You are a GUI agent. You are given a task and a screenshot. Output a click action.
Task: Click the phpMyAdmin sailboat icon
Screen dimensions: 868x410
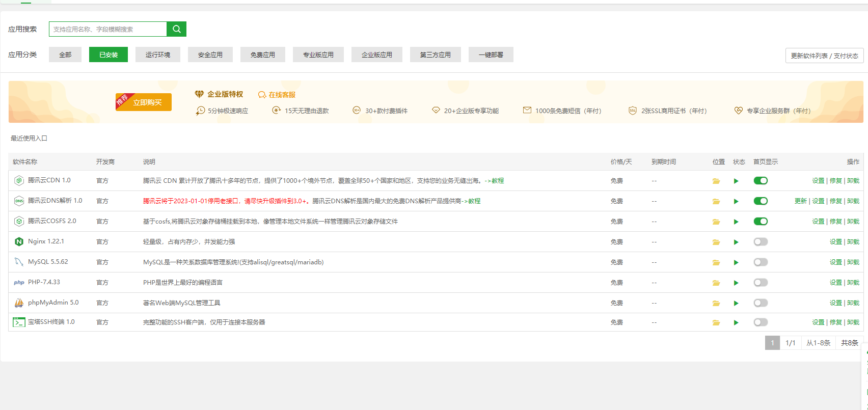[x=19, y=303]
